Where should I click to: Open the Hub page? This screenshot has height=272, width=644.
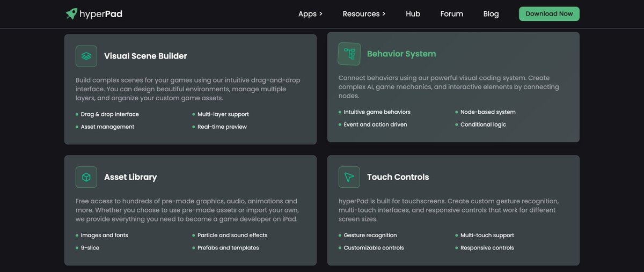[413, 14]
